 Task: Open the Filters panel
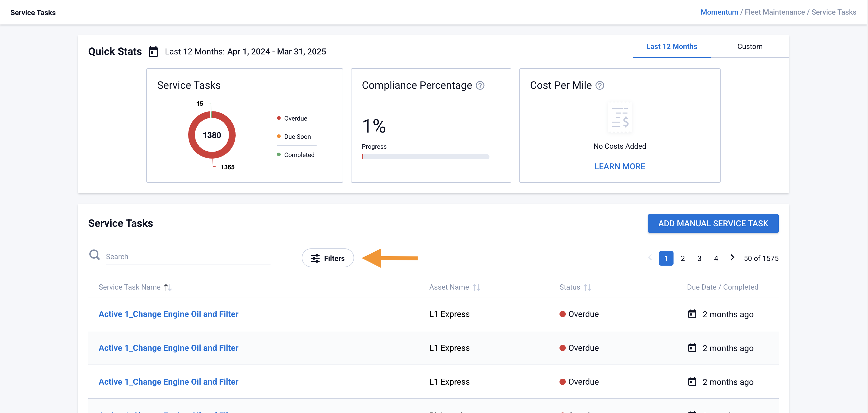point(328,258)
